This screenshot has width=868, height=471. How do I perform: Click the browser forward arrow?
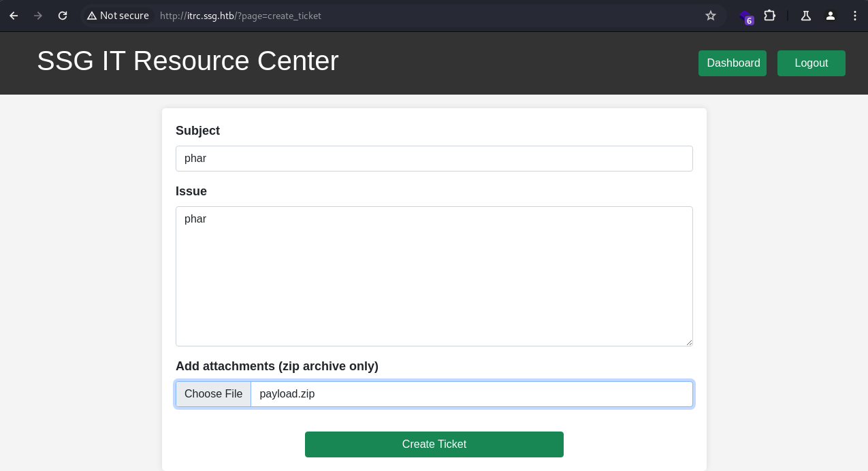tap(38, 16)
